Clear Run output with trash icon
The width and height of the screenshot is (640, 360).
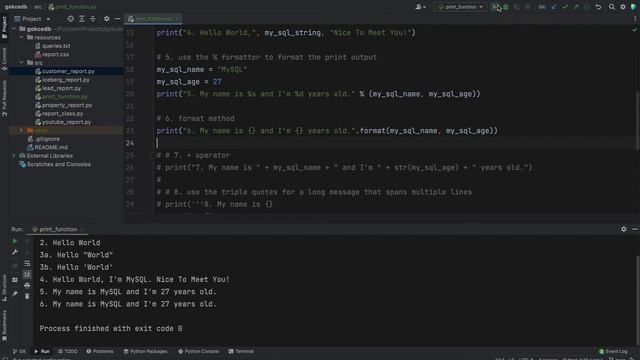coord(27,296)
